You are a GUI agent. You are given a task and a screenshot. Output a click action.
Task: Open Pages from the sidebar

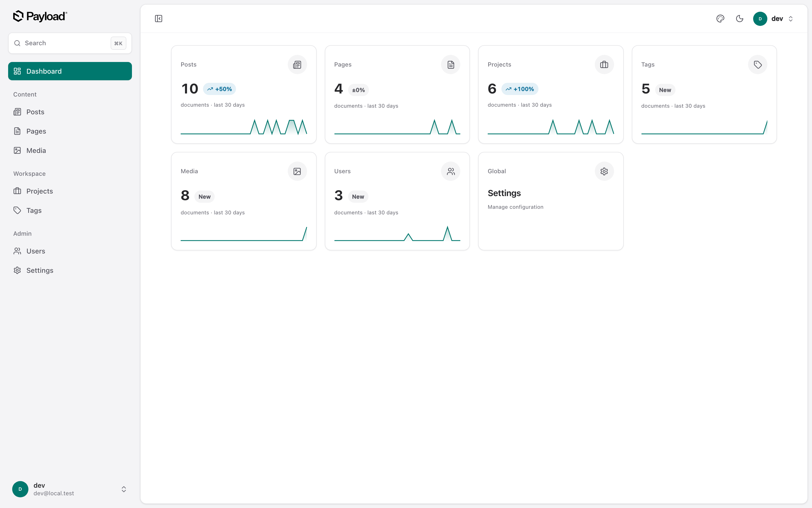click(70, 131)
